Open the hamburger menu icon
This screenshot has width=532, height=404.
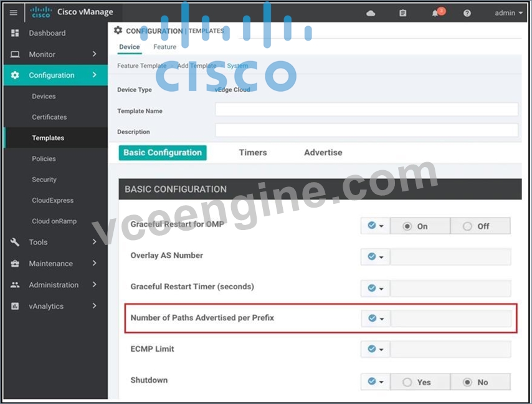pos(14,13)
